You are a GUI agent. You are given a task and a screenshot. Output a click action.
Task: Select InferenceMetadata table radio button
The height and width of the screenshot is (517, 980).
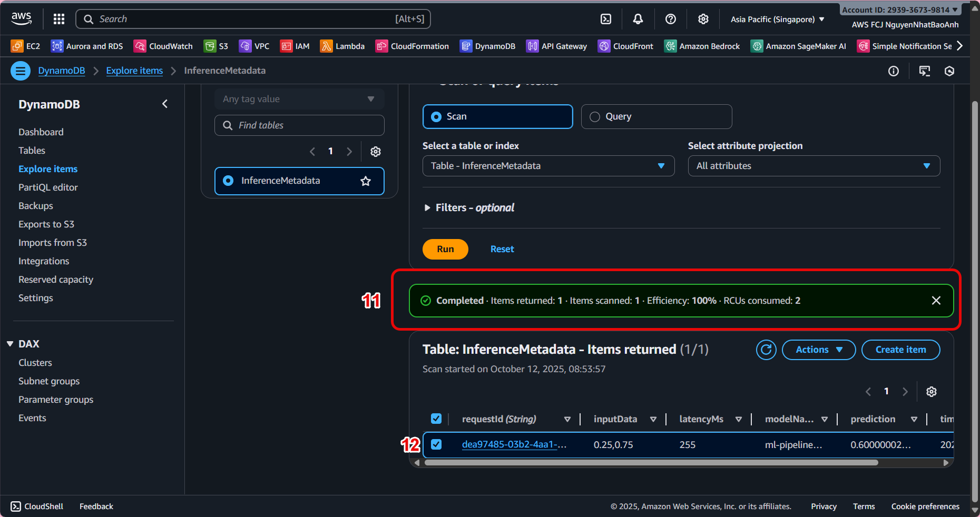(x=228, y=181)
